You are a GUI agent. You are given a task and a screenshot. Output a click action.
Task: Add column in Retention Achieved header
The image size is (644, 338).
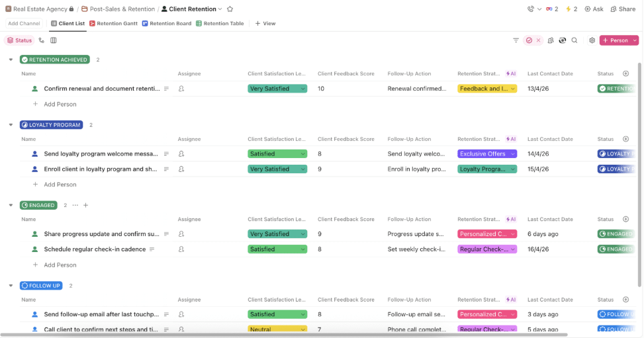[625, 73]
